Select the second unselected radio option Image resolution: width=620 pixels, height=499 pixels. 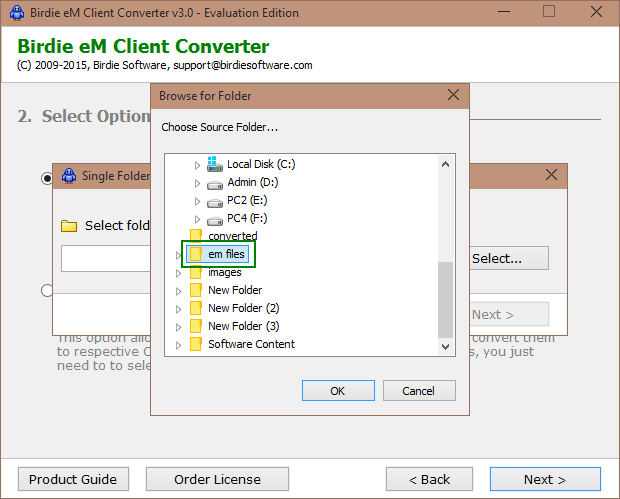click(x=47, y=291)
